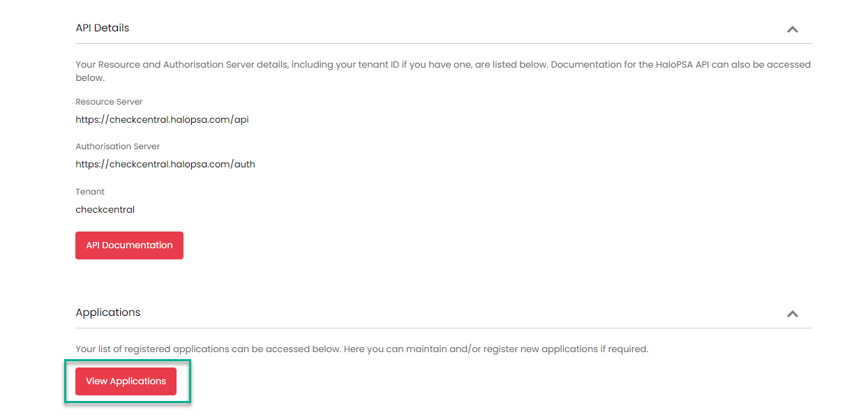This screenshot has width=868, height=417.
Task: Select the tenant value checkcentral
Action: pos(105,209)
